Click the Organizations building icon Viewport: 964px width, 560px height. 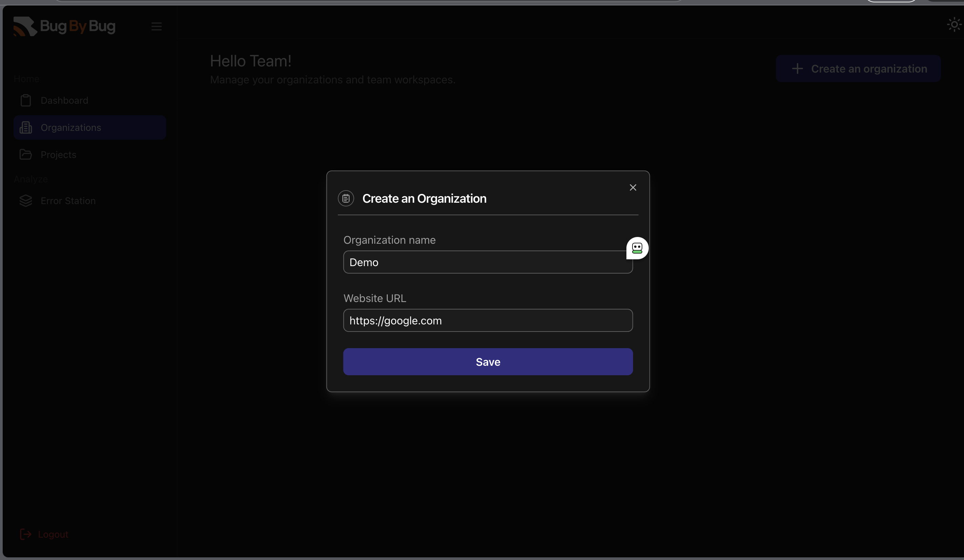(26, 127)
